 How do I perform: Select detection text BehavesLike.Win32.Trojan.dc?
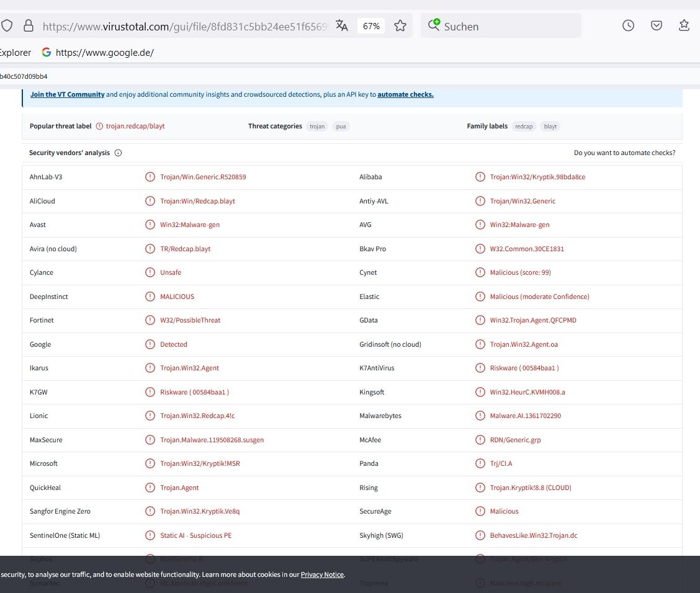[534, 535]
